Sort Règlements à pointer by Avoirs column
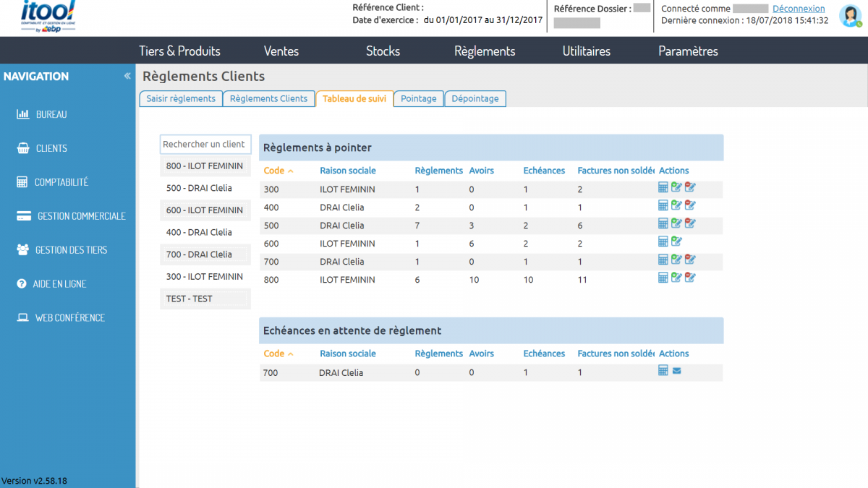 coord(481,171)
